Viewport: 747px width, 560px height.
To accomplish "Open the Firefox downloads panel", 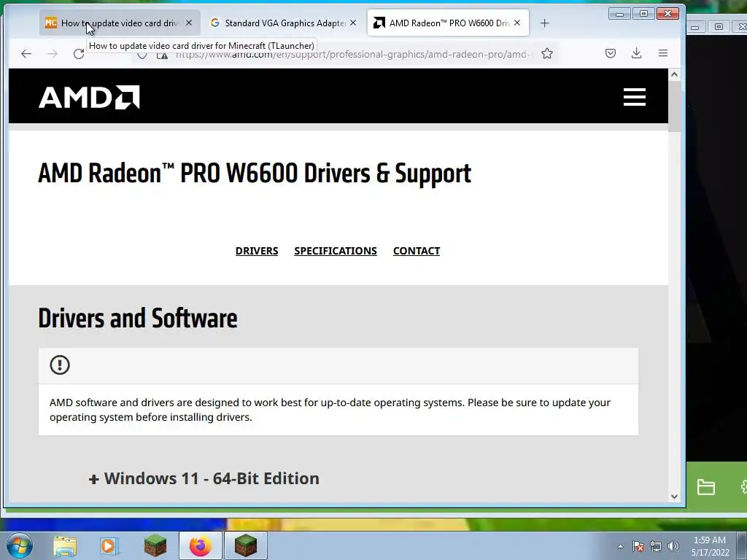I will pyautogui.click(x=636, y=53).
